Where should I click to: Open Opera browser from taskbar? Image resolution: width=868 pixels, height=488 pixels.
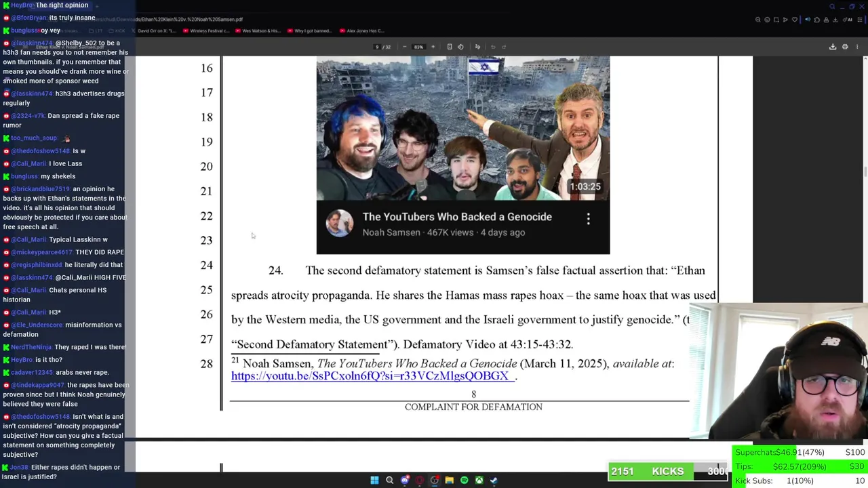(420, 481)
